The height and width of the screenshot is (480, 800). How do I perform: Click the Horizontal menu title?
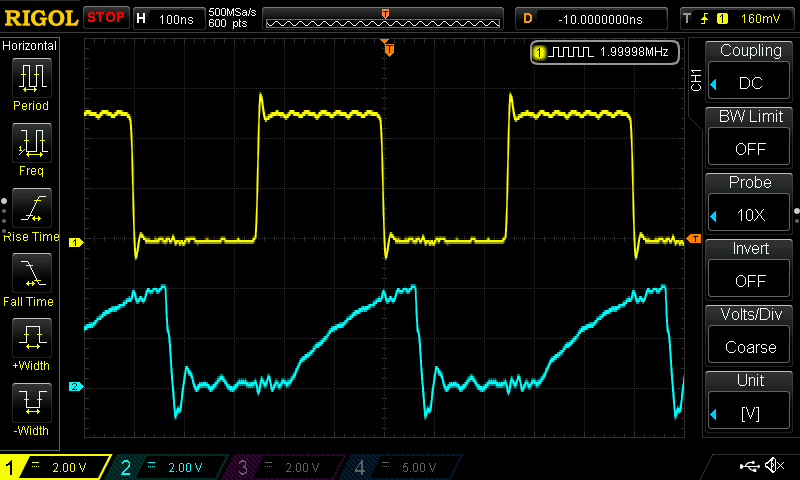point(29,46)
